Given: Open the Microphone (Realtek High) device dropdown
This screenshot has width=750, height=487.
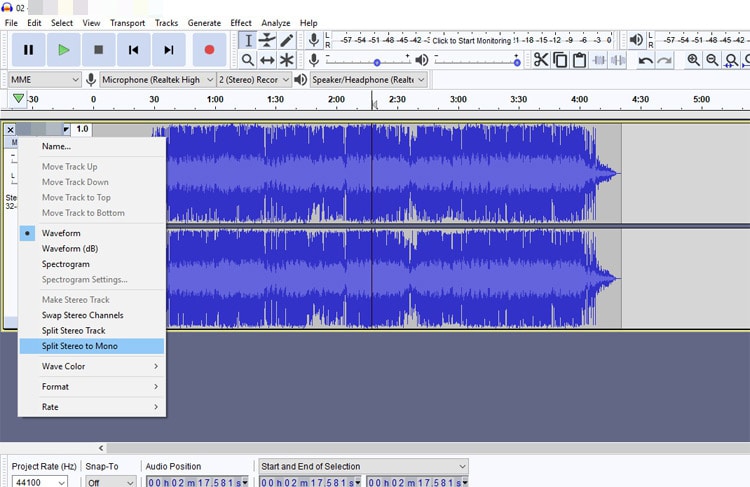Looking at the screenshot, I should (157, 80).
